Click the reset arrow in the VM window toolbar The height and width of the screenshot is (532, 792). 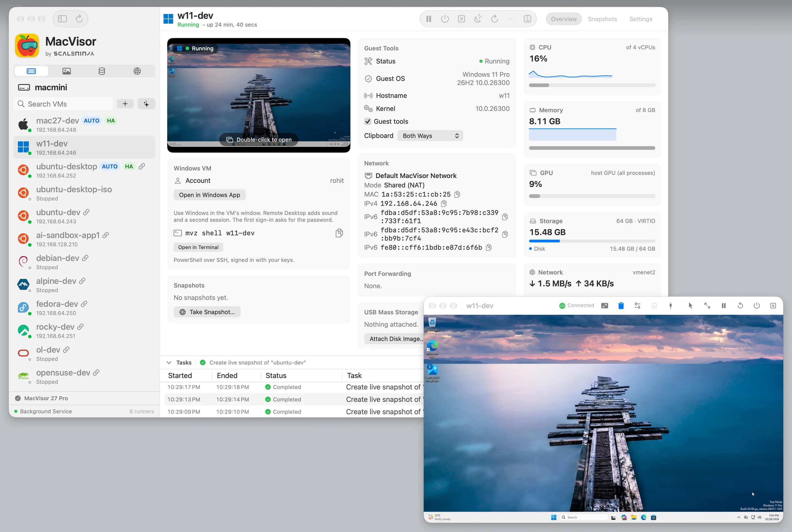(740, 306)
